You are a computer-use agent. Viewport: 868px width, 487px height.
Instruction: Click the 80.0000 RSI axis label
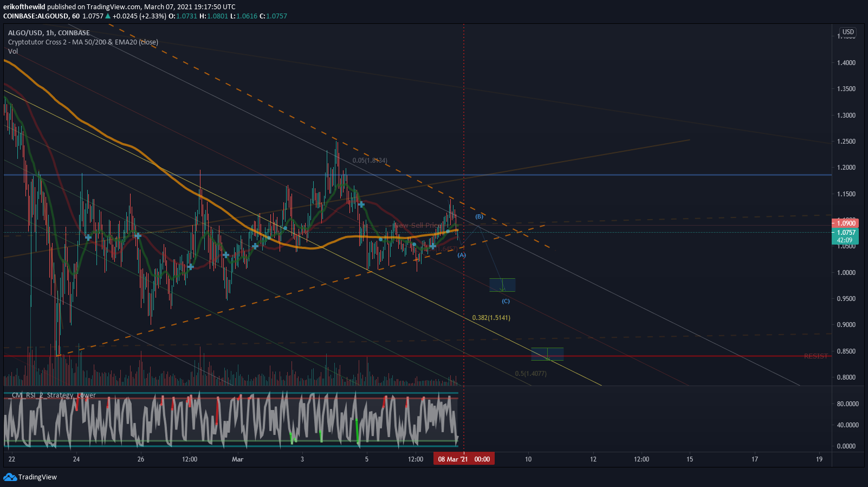pos(847,404)
